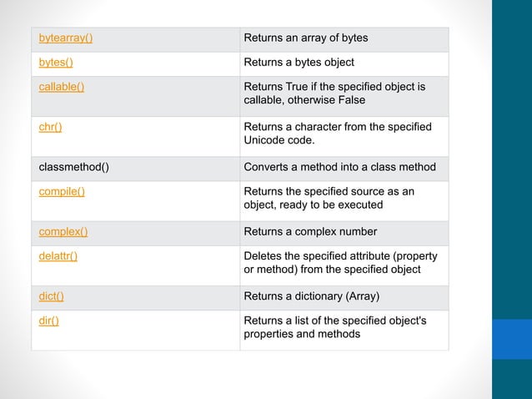Click the dict() hyperlink
532x399 pixels.
(52, 295)
